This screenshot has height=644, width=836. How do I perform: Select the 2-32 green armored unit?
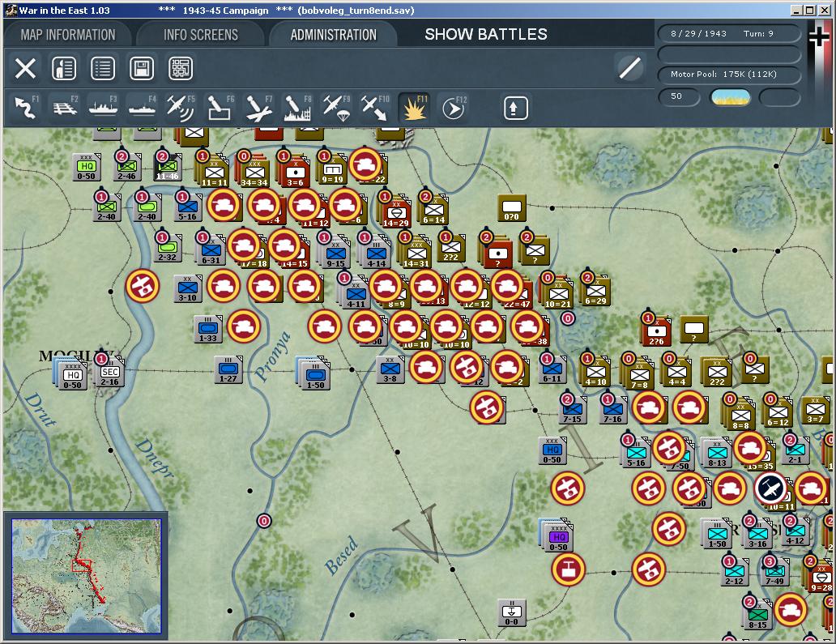pos(167,249)
